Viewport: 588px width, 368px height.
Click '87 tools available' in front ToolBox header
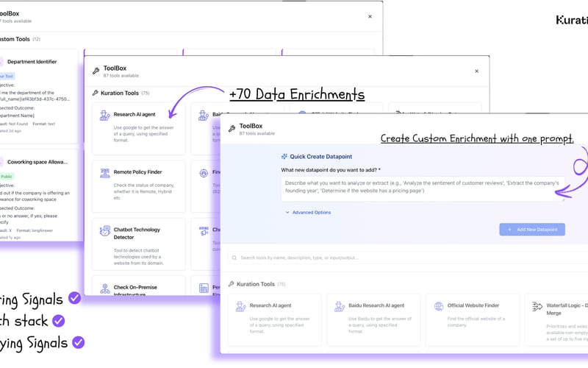[x=257, y=133]
